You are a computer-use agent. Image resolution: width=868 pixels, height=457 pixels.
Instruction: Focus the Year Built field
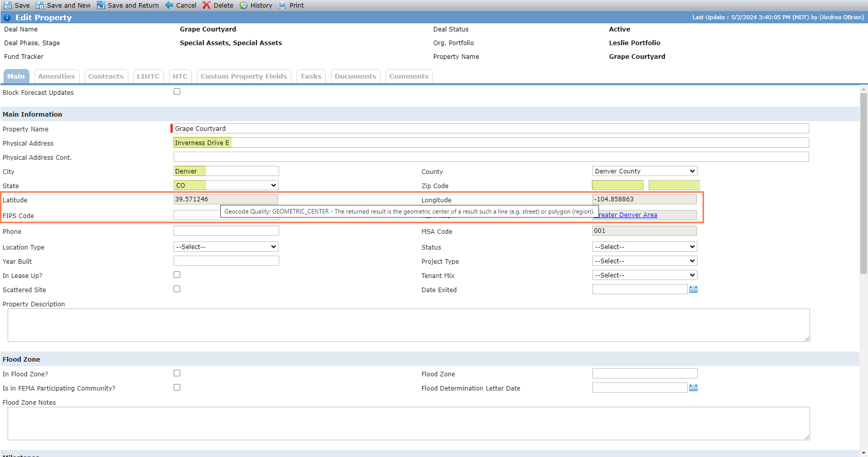point(226,261)
